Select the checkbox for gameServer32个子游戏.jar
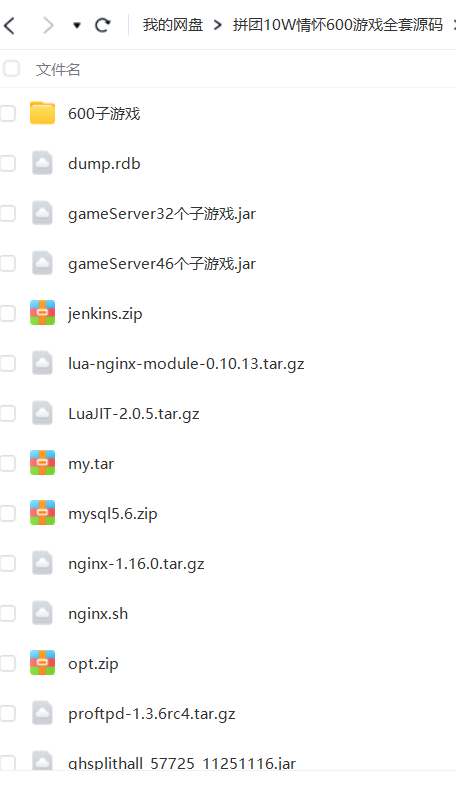 point(8,213)
